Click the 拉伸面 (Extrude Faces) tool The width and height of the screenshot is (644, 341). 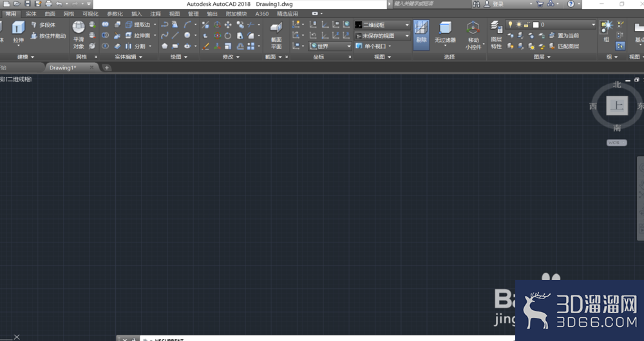click(138, 35)
